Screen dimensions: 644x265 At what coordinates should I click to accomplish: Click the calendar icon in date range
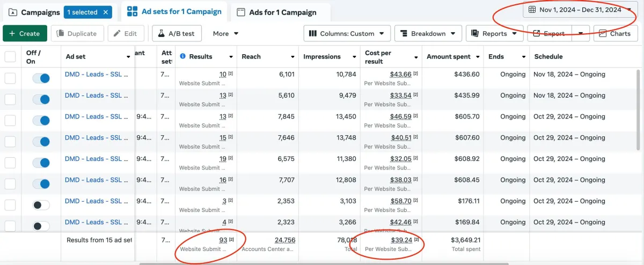click(532, 10)
